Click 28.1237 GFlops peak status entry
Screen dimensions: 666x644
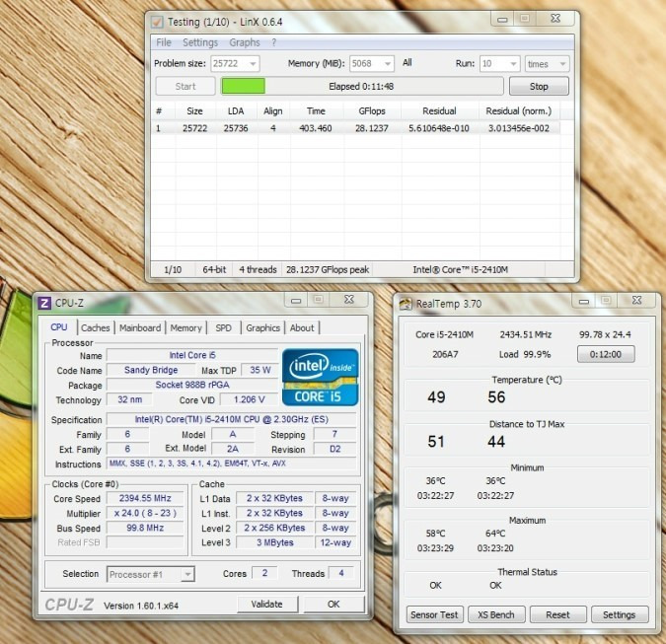(x=327, y=269)
